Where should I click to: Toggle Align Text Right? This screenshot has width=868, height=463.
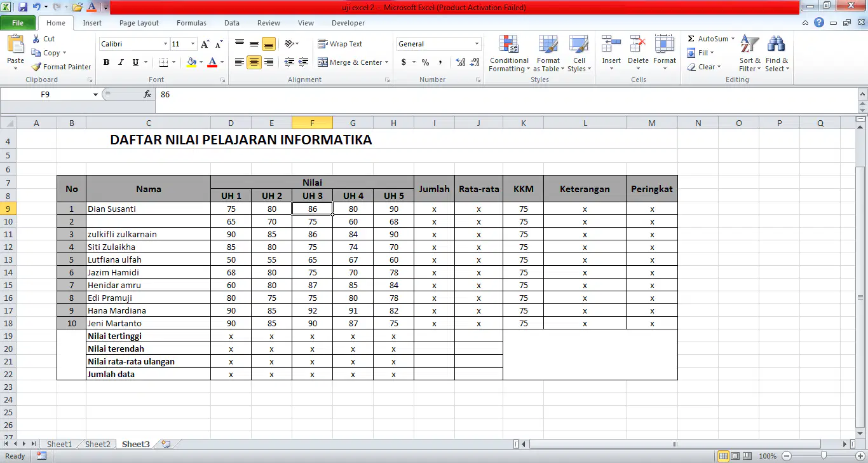coord(269,62)
